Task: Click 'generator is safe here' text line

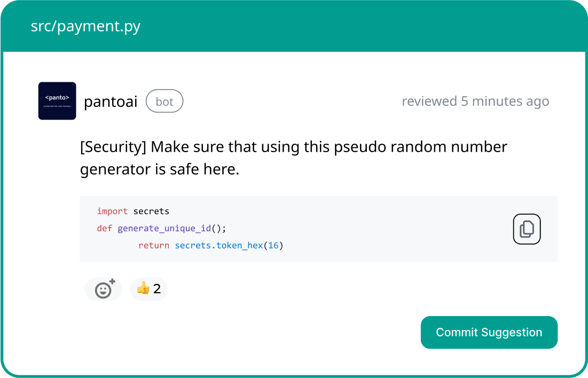Action: pos(159,169)
